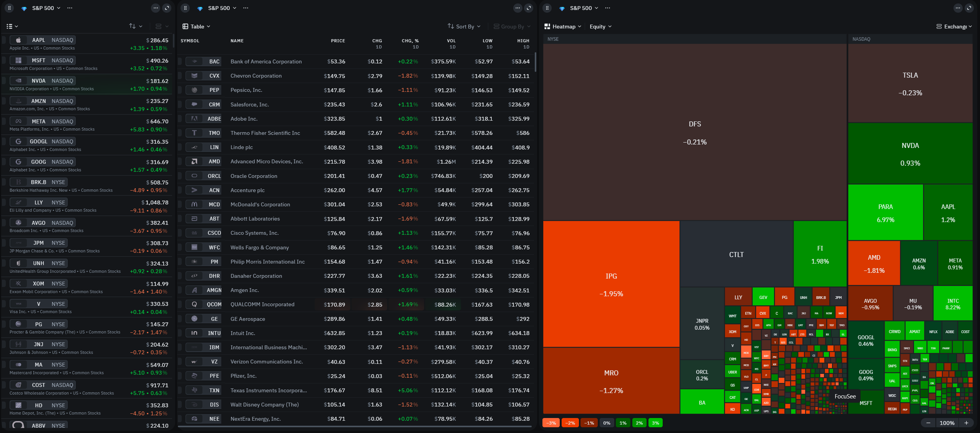
Task: Click the Alphabet G logo on the GOOGL row
Action: [18, 141]
